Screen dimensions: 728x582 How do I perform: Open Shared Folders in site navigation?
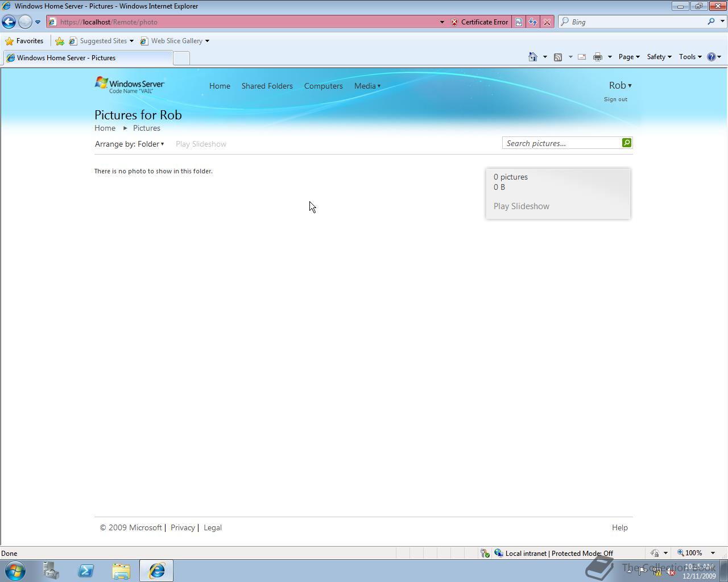tap(267, 86)
